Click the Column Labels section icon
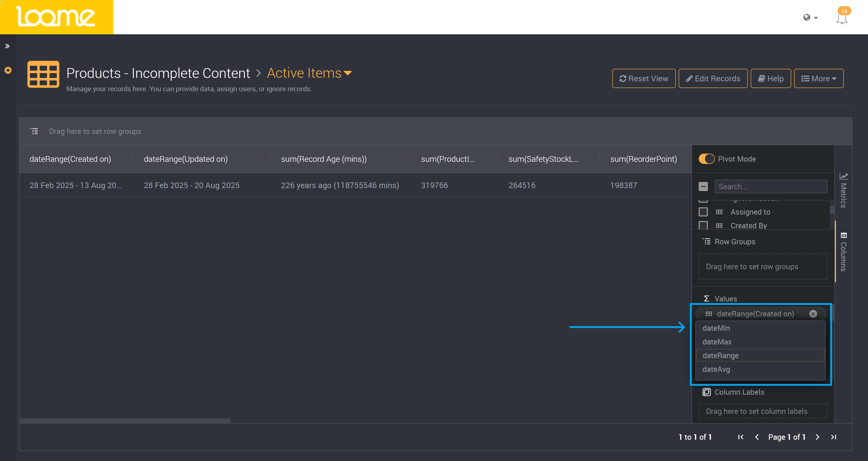The height and width of the screenshot is (461, 868). (707, 392)
